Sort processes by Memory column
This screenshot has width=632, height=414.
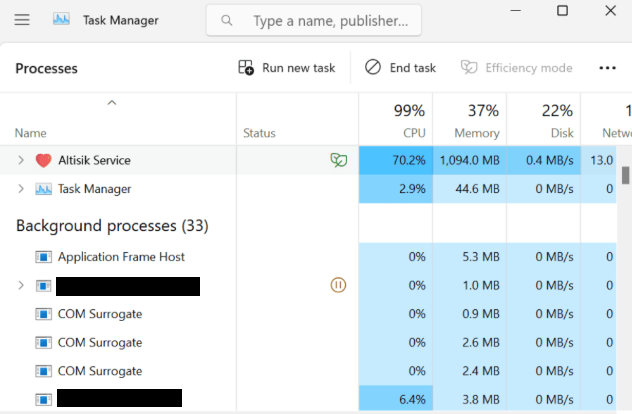(x=470, y=120)
